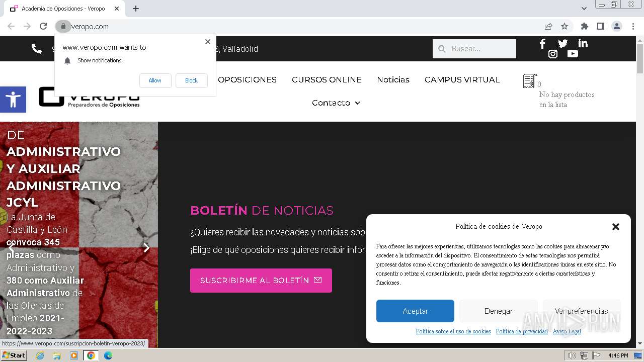This screenshot has width=644, height=362.
Task: Close cookie policy dialog with X
Action: (615, 227)
